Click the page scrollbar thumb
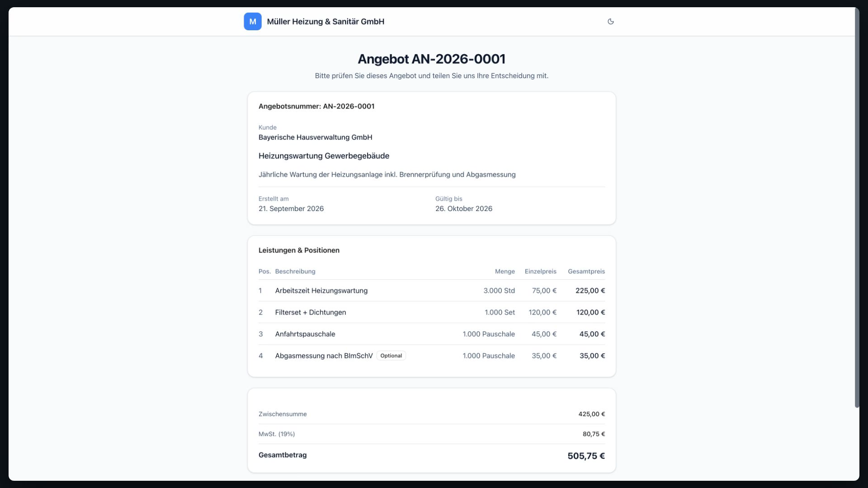The image size is (868, 488). (x=857, y=208)
